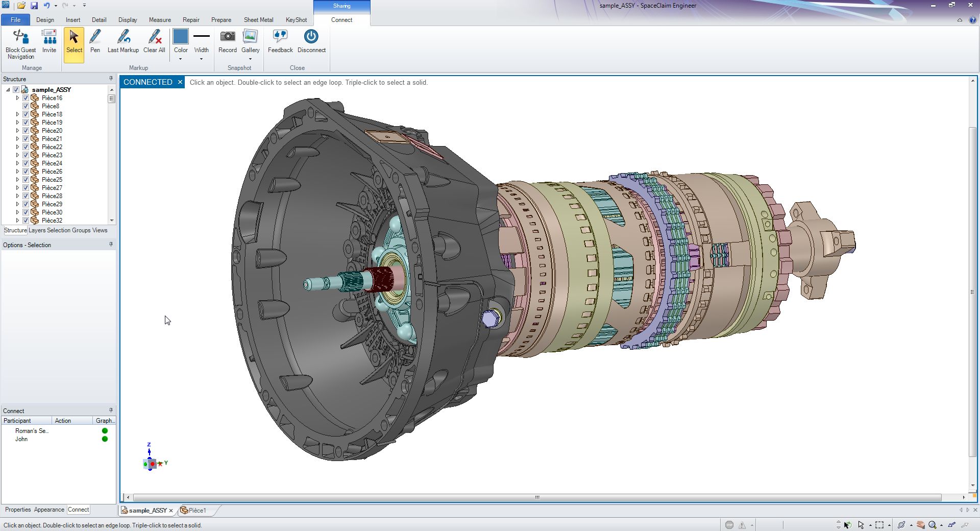Image resolution: width=980 pixels, height=531 pixels.
Task: Open the Sheet Metal ribbon tab
Action: point(258,20)
